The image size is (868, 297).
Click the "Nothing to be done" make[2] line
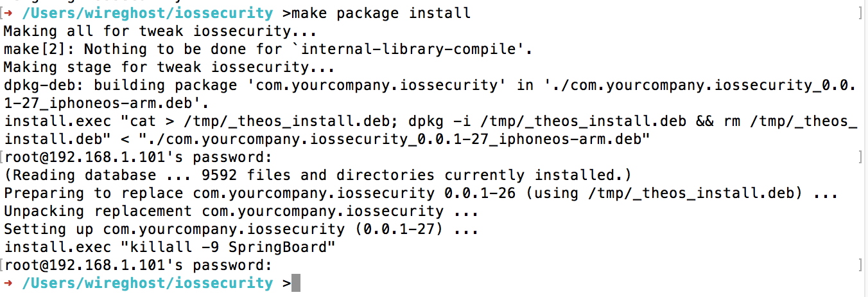tap(268, 49)
